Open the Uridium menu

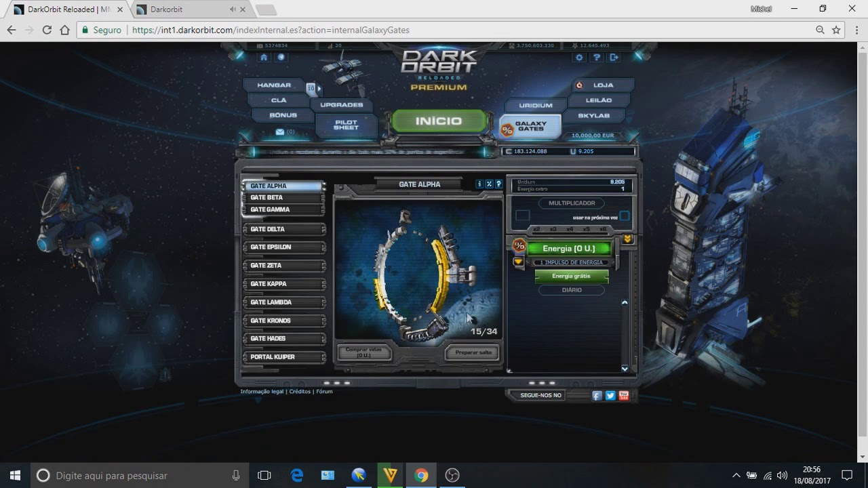pos(536,106)
